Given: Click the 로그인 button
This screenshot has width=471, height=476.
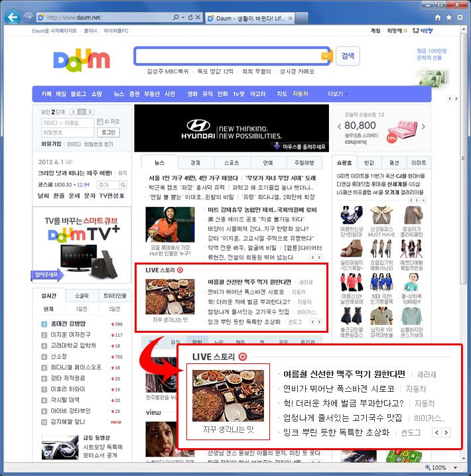Looking at the screenshot, I should 108,133.
